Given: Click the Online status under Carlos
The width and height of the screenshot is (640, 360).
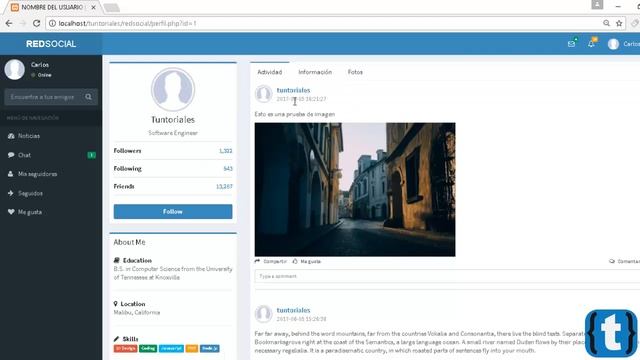Looking at the screenshot, I should click(x=42, y=75).
